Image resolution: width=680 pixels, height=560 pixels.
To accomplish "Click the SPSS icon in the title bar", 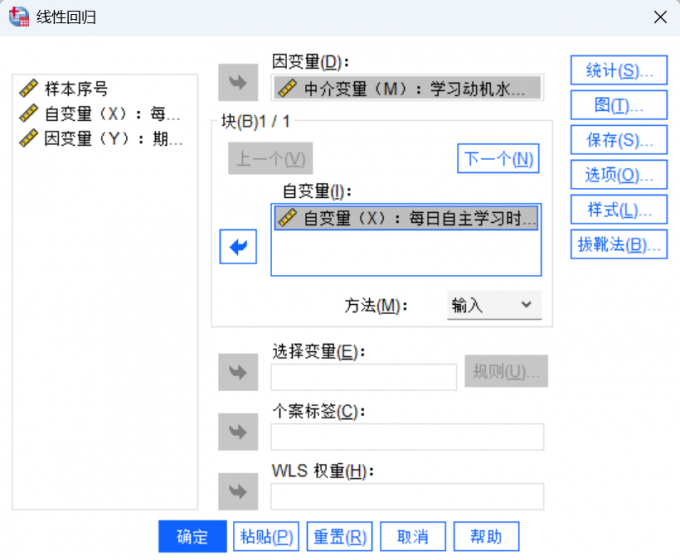I will point(19,17).
